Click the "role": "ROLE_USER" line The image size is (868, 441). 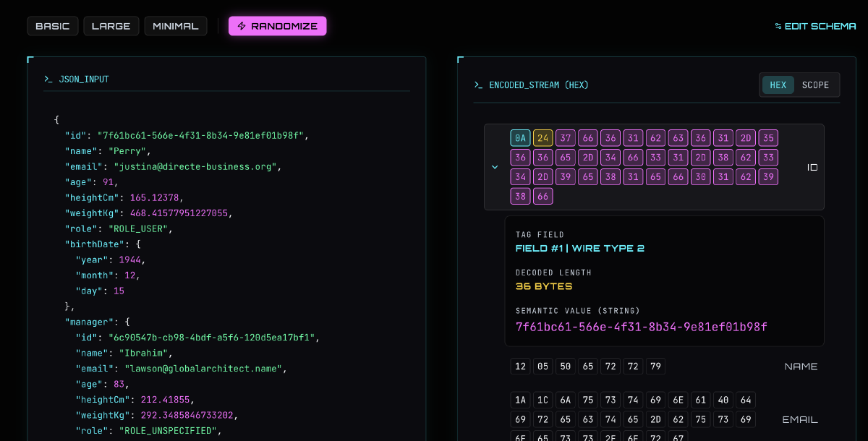(x=119, y=228)
